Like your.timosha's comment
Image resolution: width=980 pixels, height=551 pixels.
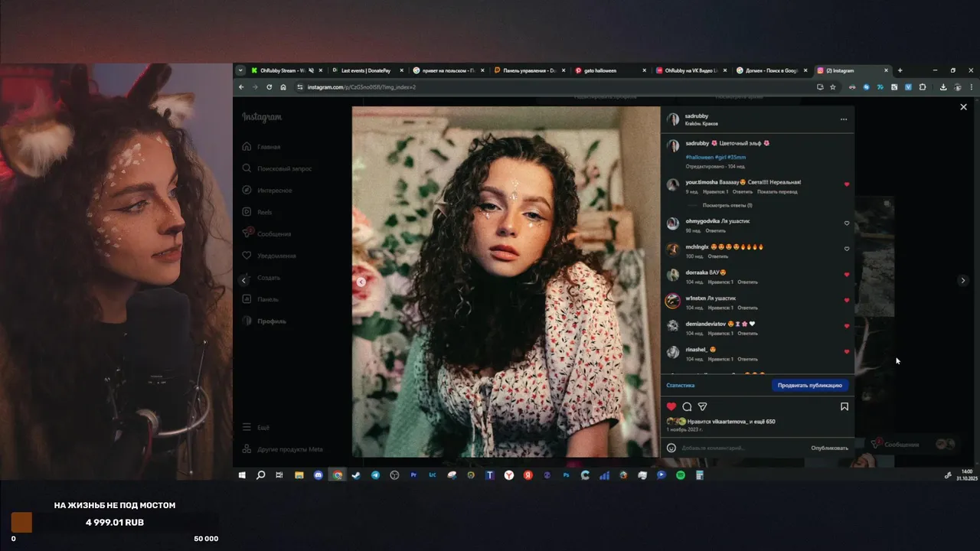tap(847, 184)
